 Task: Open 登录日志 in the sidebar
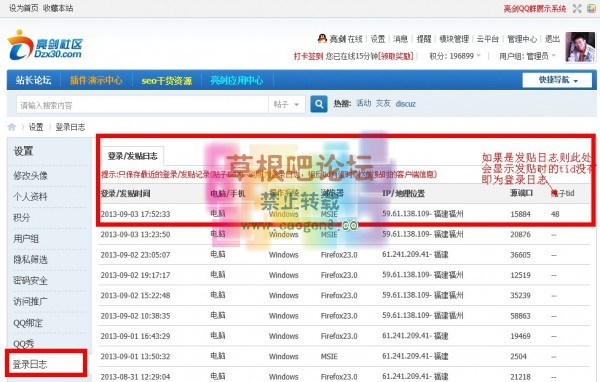point(30,364)
